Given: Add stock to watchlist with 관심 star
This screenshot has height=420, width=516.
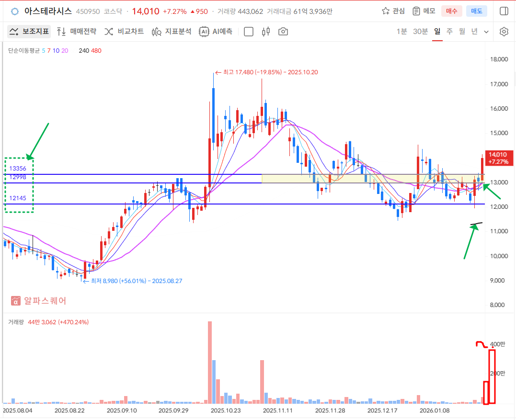Looking at the screenshot, I should [393, 11].
